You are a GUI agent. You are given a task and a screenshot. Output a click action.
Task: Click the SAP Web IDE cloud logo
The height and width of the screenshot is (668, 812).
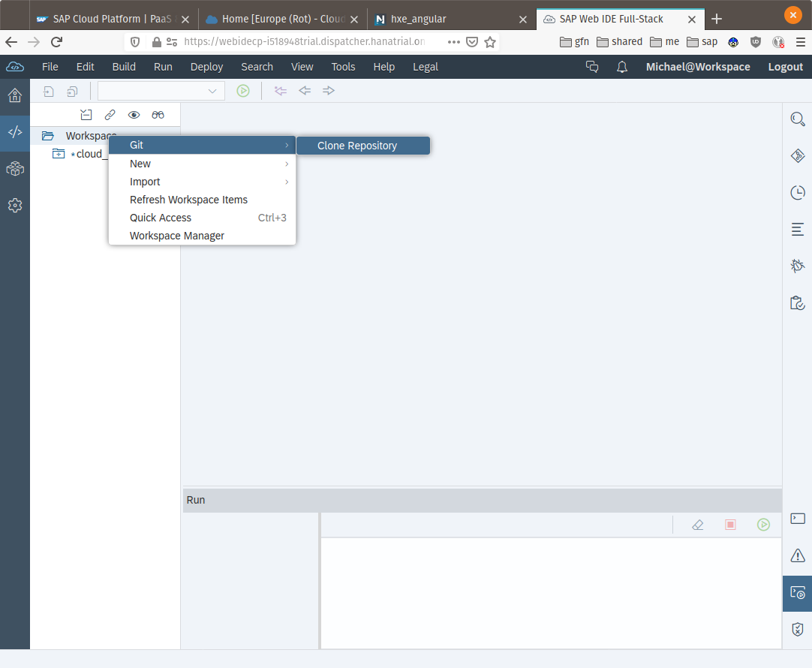coord(15,67)
